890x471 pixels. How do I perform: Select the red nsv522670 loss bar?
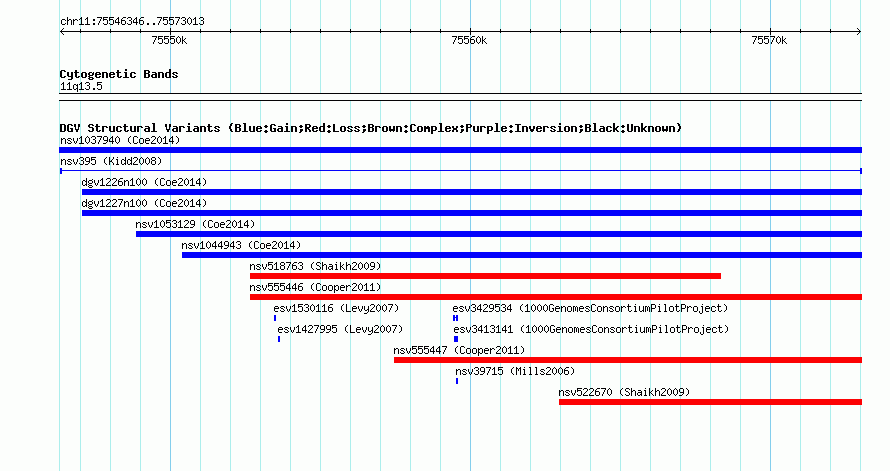pos(711,402)
